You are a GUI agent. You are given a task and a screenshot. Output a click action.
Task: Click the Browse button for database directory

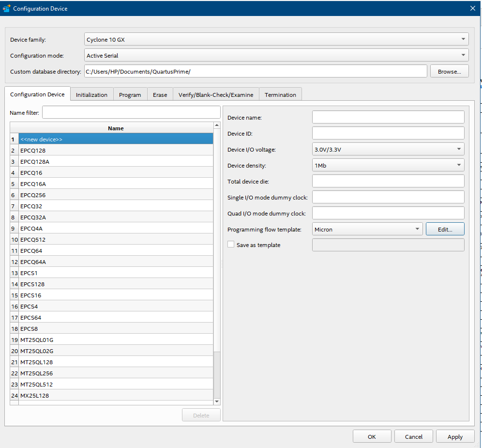[449, 71]
